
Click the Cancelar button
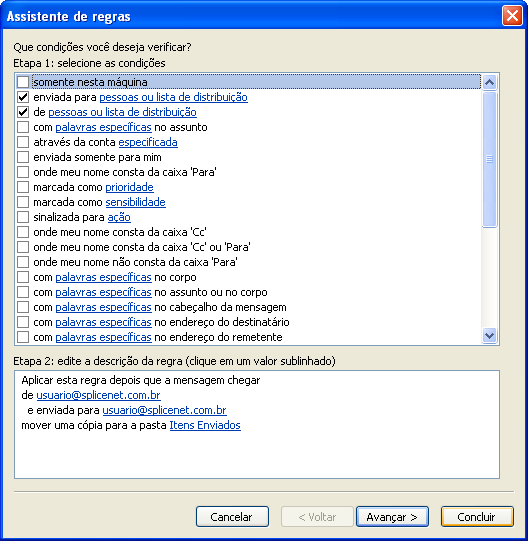pos(232,517)
